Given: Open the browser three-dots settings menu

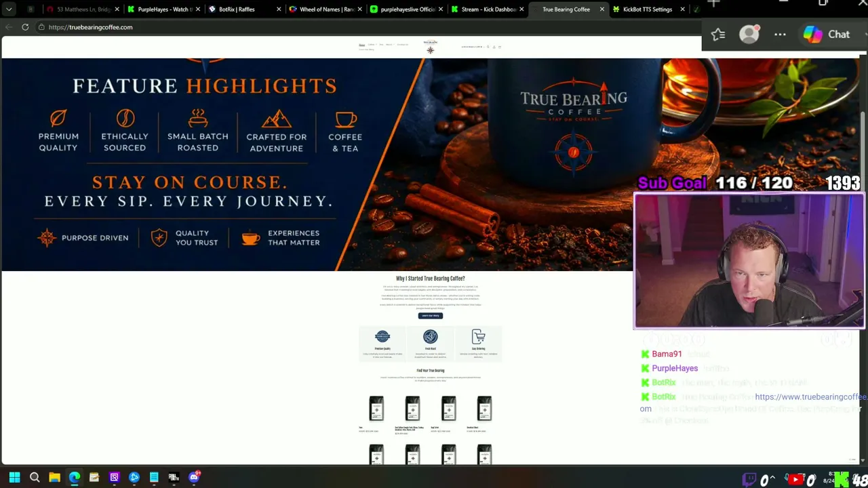Looking at the screenshot, I should [x=780, y=35].
